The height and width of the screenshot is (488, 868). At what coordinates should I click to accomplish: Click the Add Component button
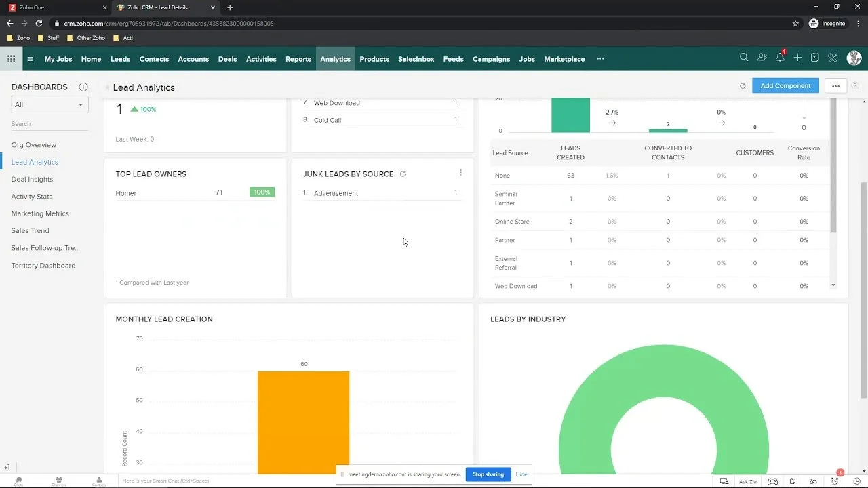(785, 86)
